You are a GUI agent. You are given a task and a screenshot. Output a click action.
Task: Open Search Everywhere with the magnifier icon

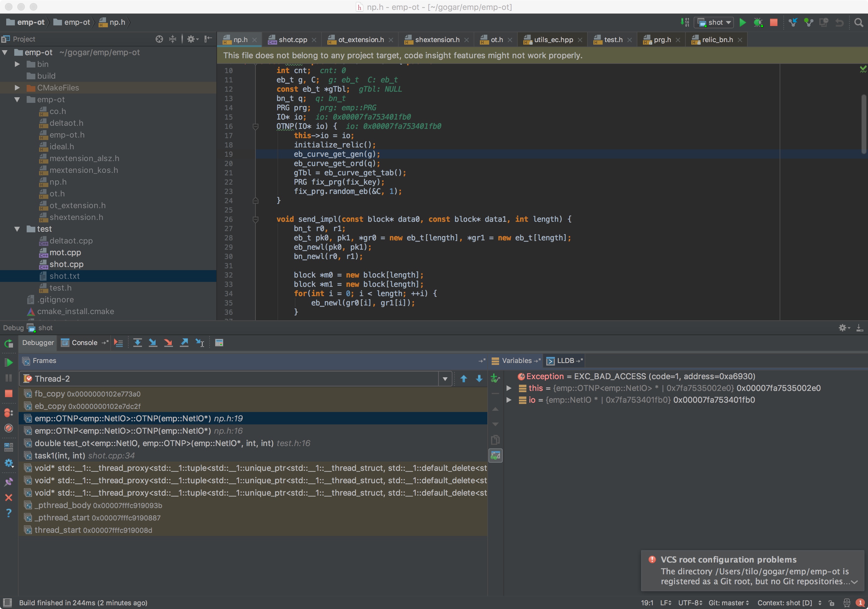pos(858,23)
